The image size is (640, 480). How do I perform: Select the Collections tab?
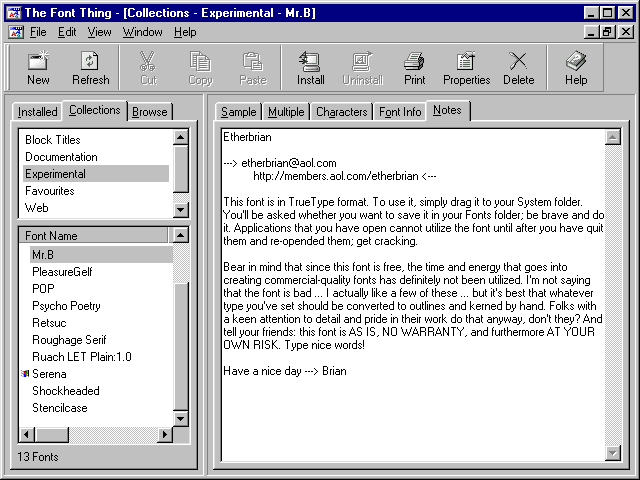click(x=95, y=110)
